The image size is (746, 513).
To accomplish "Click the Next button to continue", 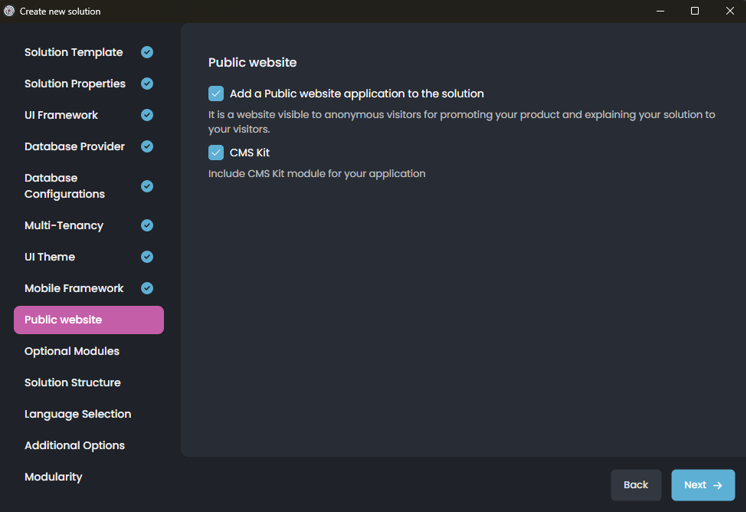I will [x=702, y=485].
